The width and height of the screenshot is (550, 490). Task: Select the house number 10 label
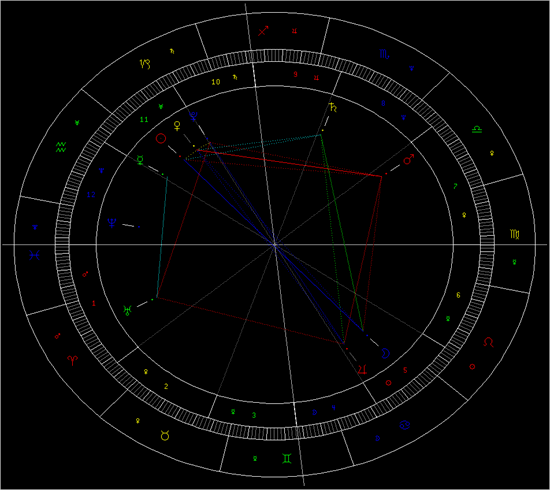216,82
